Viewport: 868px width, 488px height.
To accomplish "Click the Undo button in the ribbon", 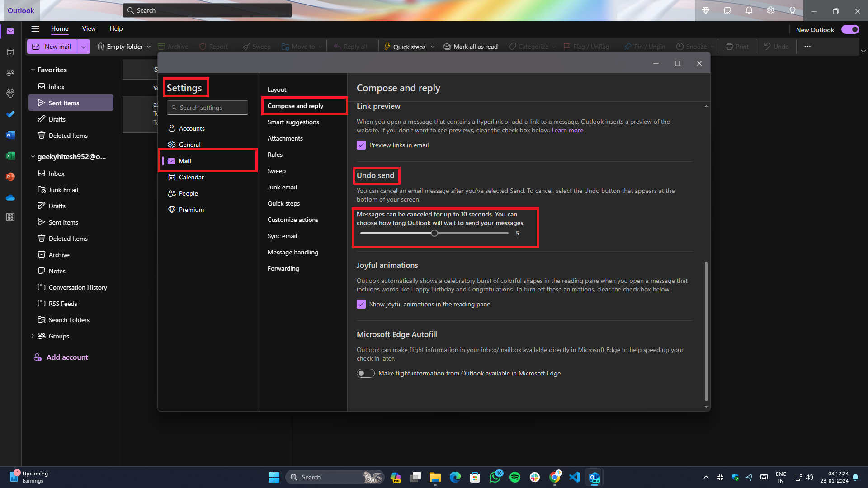I will (x=776, y=47).
